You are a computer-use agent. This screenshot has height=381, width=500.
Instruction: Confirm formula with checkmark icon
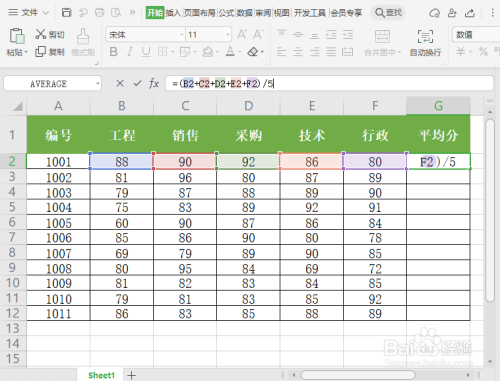point(137,83)
